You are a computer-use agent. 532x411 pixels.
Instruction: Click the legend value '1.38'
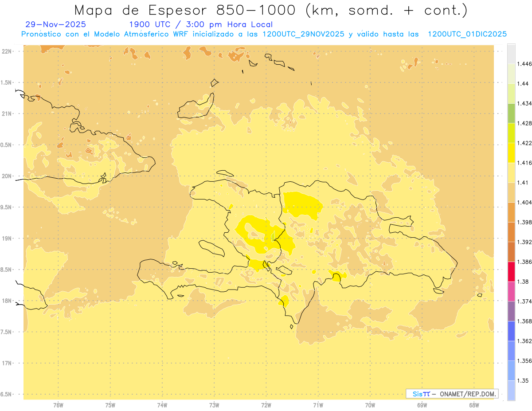(523, 282)
